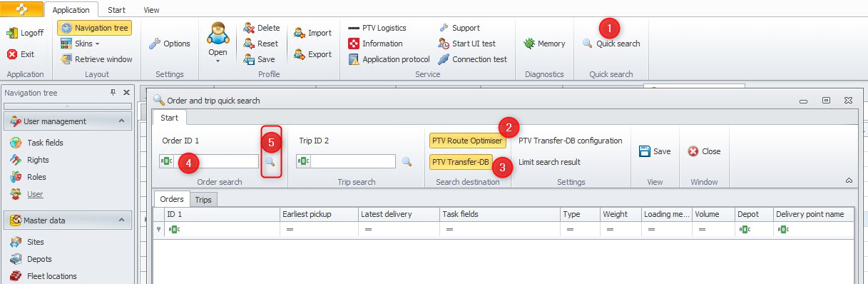The image size is (868, 284).
Task: Delete the profile
Action: [x=261, y=28]
